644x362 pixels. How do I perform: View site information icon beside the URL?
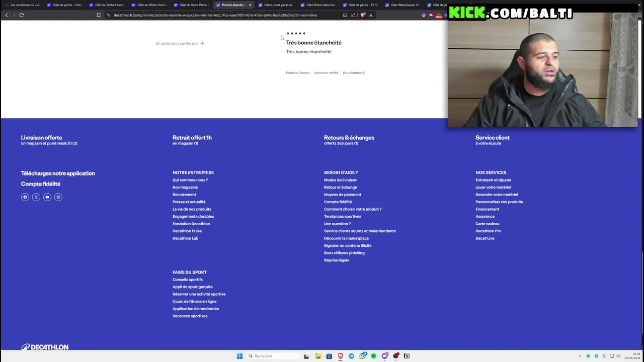click(108, 15)
